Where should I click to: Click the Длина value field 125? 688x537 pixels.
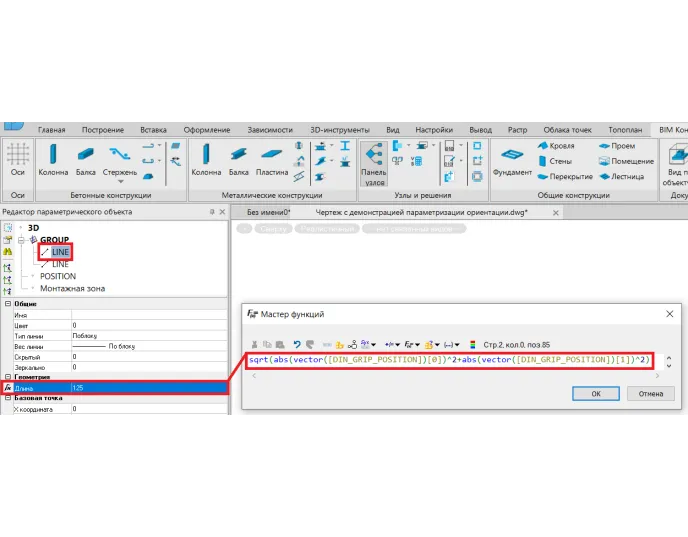(149, 388)
